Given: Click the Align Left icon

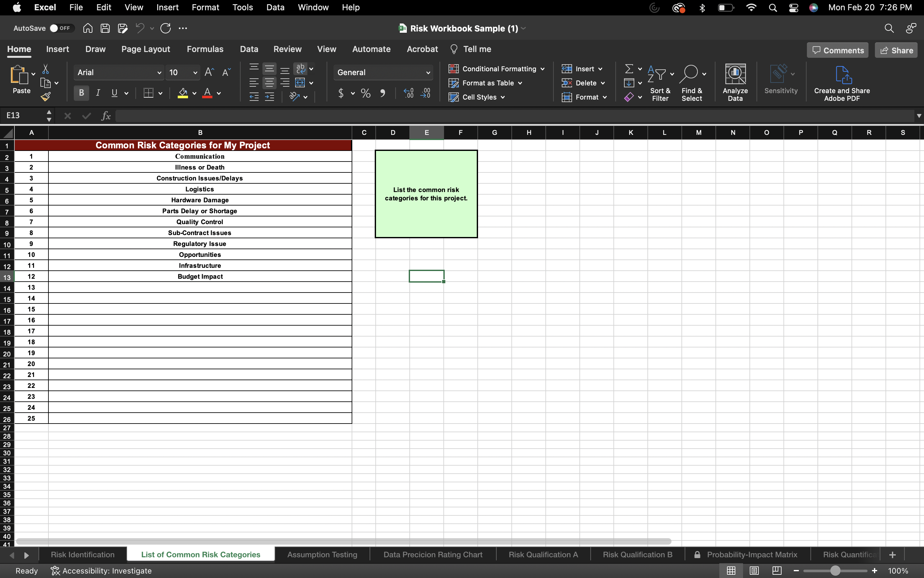Looking at the screenshot, I should [x=254, y=83].
